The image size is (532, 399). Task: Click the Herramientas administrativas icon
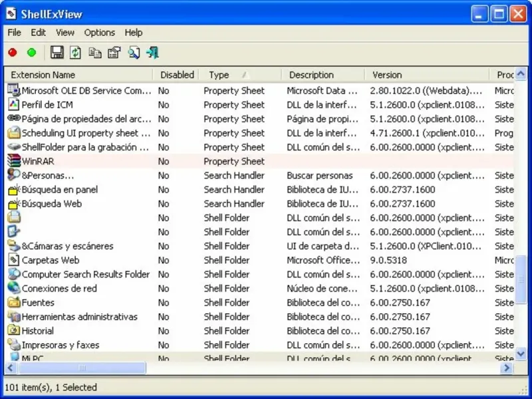point(14,317)
